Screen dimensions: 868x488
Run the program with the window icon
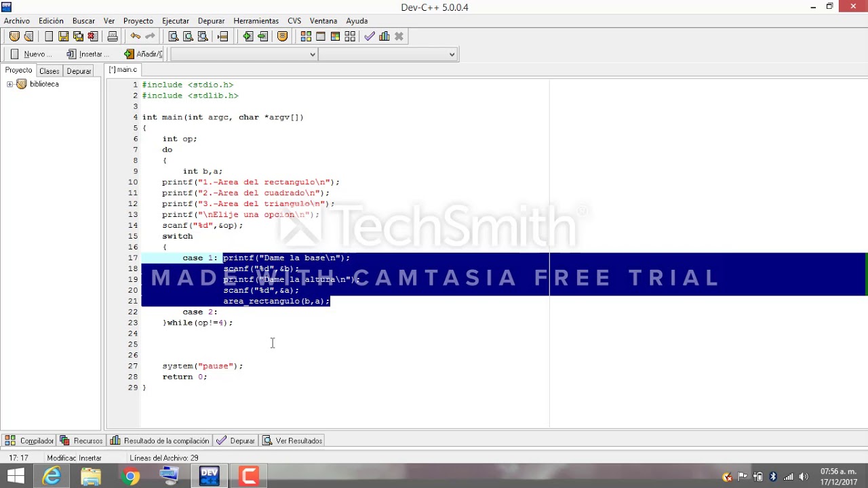pos(321,37)
